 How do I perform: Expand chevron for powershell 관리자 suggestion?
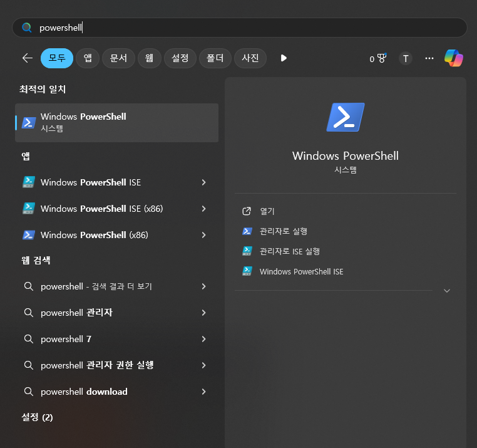coord(203,313)
